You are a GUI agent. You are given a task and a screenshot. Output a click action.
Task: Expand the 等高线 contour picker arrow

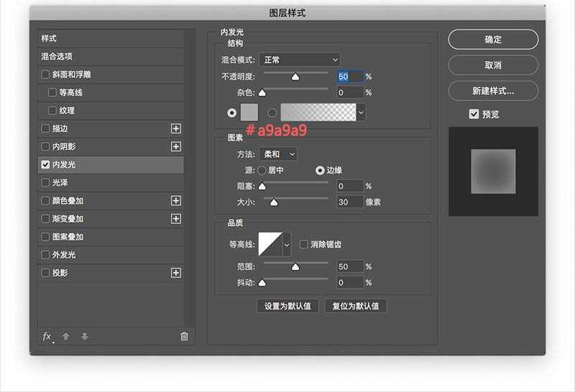pyautogui.click(x=287, y=245)
